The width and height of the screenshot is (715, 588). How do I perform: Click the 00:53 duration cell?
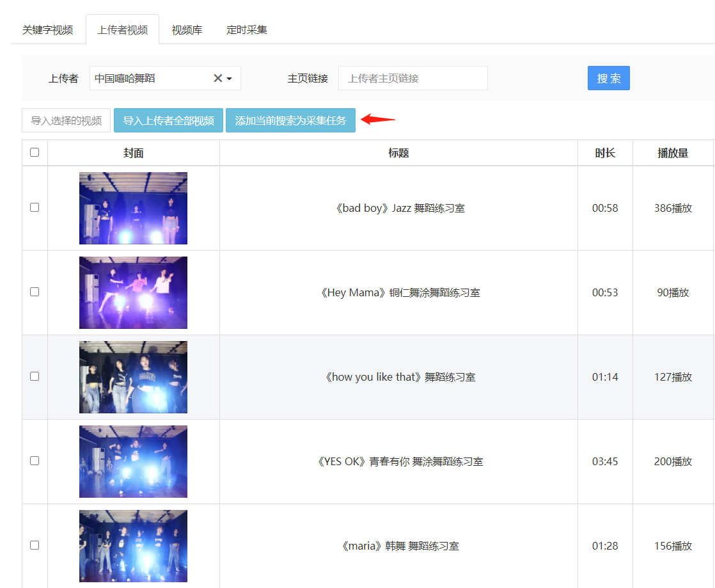tap(605, 292)
